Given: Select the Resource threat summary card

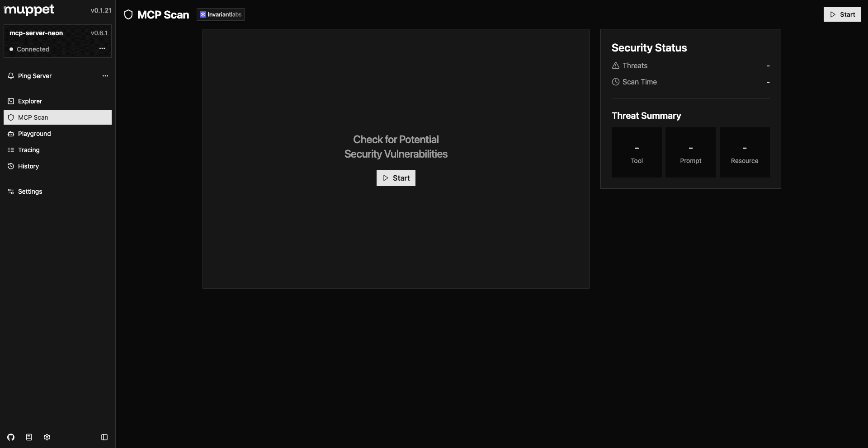Looking at the screenshot, I should 745,153.
